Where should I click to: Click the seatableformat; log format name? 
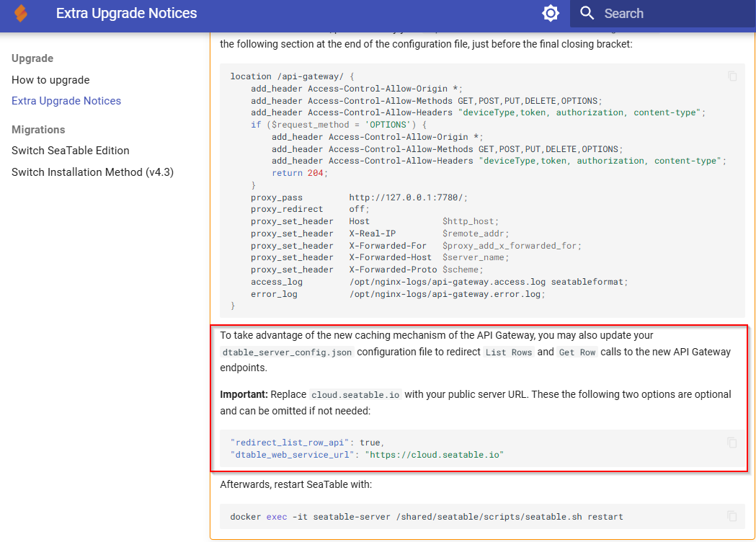click(x=590, y=282)
